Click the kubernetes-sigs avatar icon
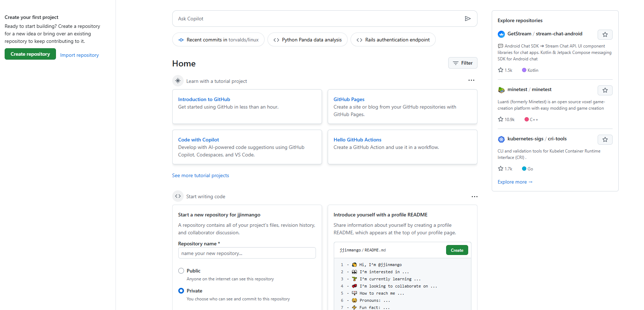This screenshot has height=310, width=644. 501,139
